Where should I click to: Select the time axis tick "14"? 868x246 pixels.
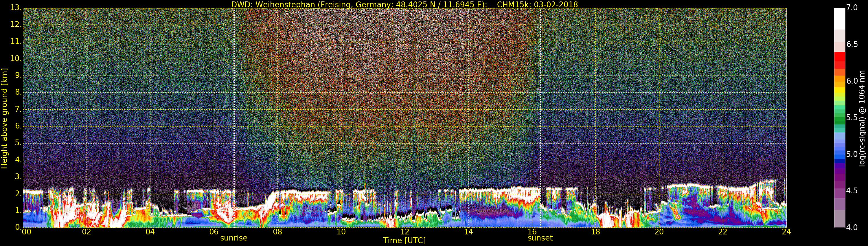coord(468,232)
